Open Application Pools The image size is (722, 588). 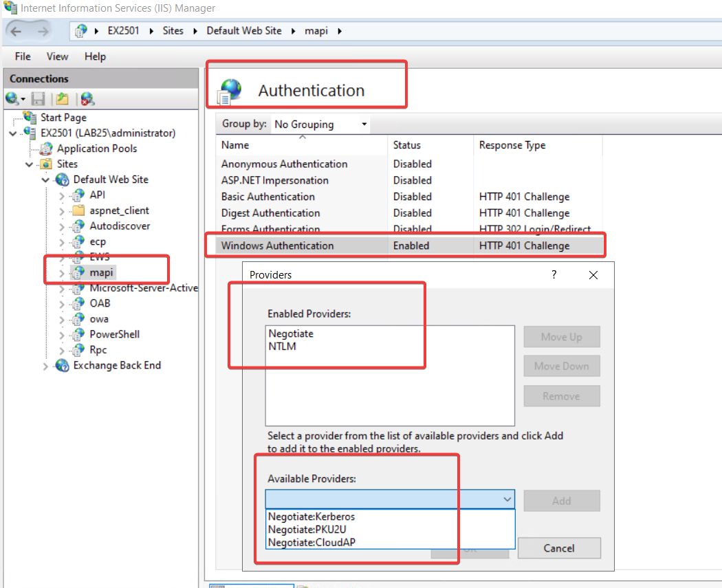[97, 149]
